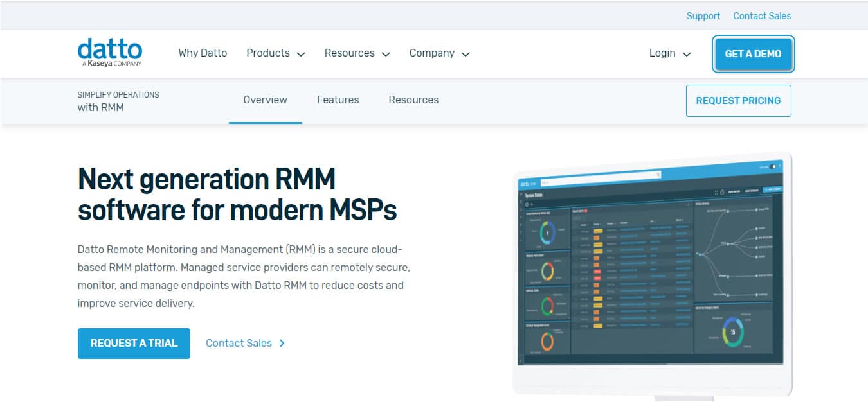The image size is (868, 402).
Task: Open the Login dropdown
Action: click(x=669, y=54)
